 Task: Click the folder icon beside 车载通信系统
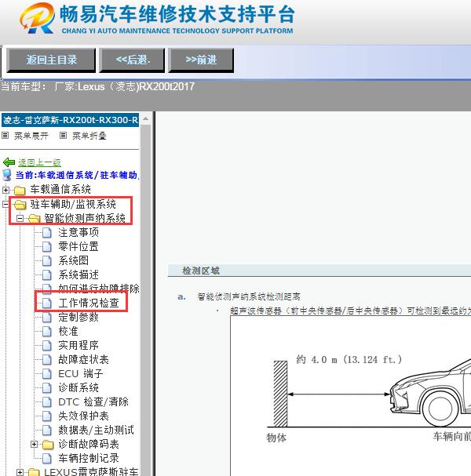tap(20, 191)
